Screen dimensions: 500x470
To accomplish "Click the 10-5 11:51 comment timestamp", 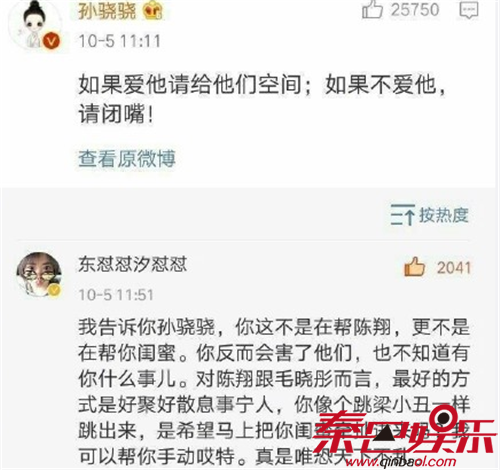I will coord(116,295).
